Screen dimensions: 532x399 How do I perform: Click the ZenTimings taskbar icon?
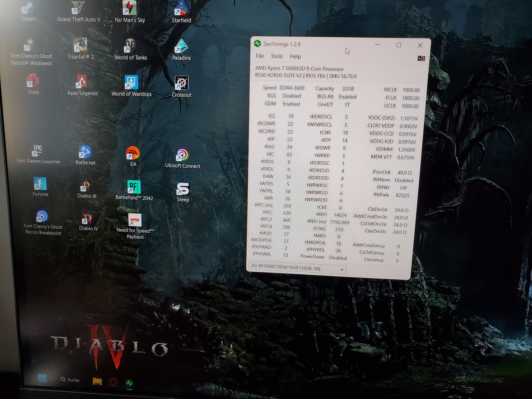(129, 383)
